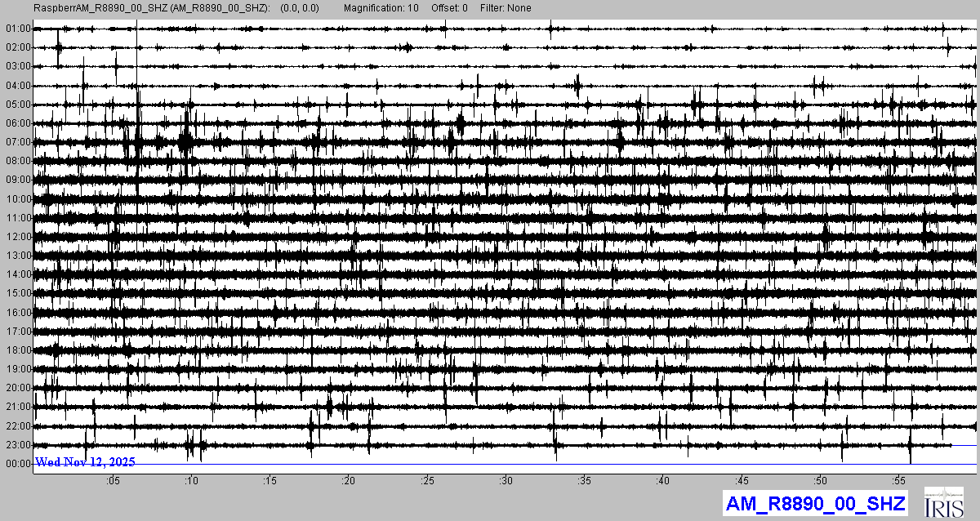
Task: Click the IRIS logo
Action: click(943, 503)
